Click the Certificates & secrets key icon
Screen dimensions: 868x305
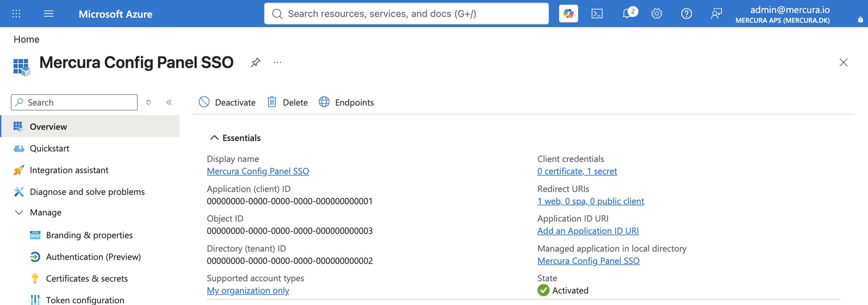[35, 278]
